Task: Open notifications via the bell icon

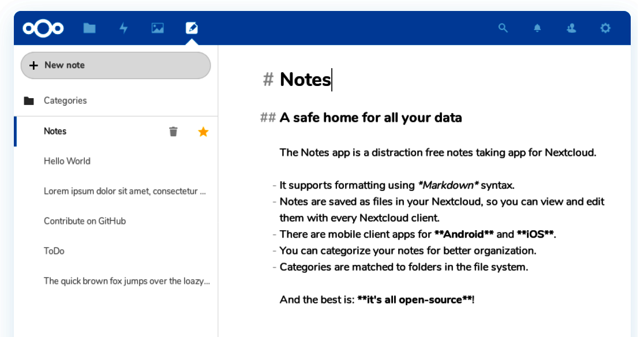Action: tap(537, 28)
